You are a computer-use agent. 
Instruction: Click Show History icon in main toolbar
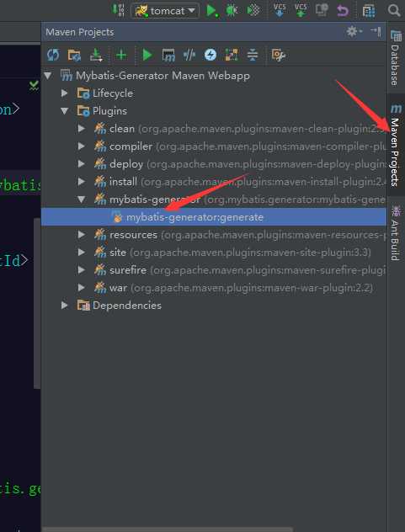pos(322,10)
